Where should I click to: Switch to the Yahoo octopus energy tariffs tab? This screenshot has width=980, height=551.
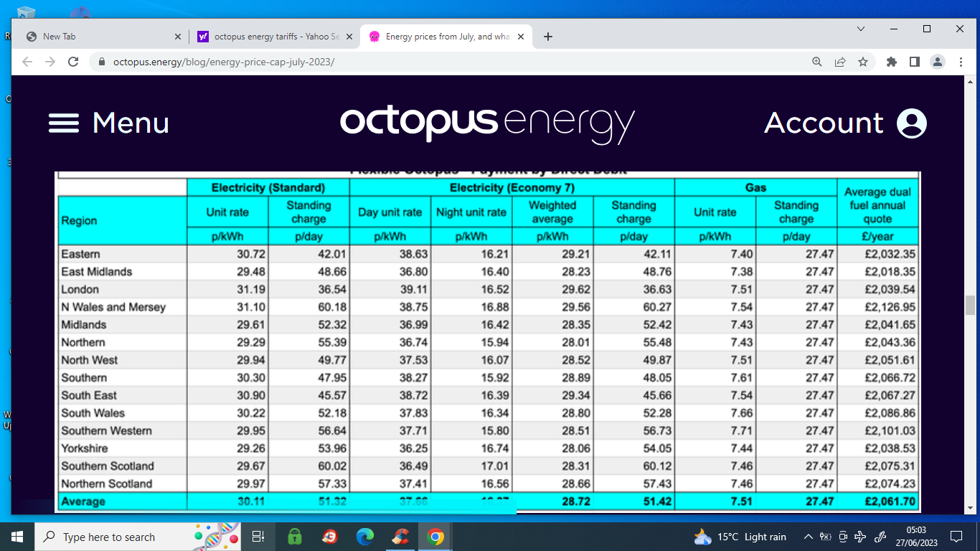coord(273,37)
